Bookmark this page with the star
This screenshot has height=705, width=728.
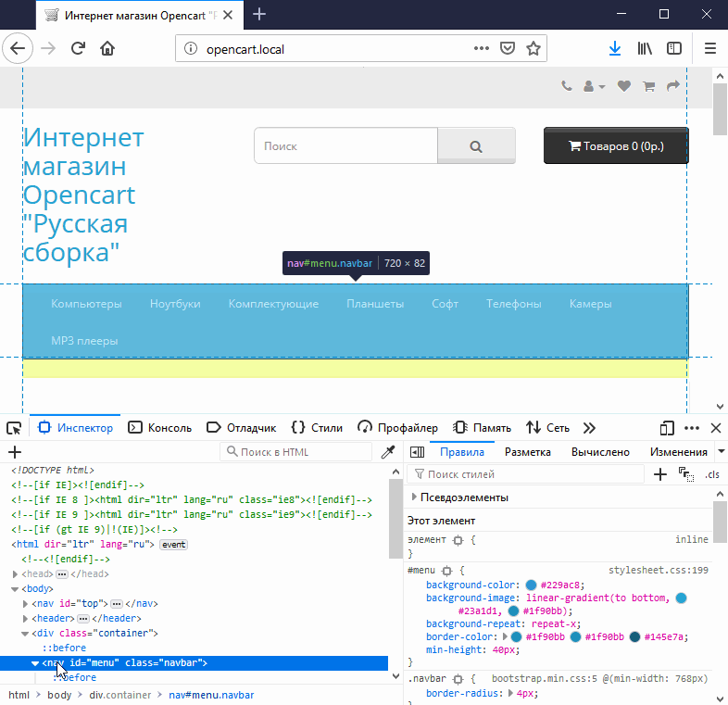[533, 48]
